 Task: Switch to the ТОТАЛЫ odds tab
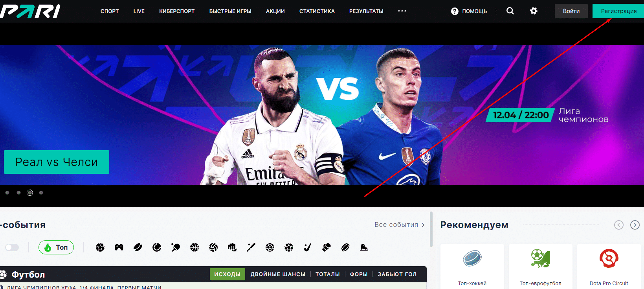pos(328,274)
